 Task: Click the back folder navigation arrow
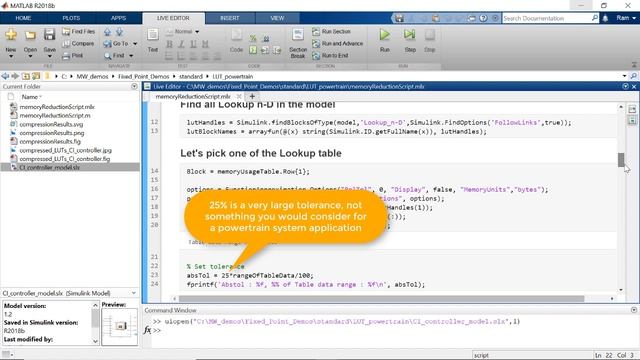tap(5, 76)
